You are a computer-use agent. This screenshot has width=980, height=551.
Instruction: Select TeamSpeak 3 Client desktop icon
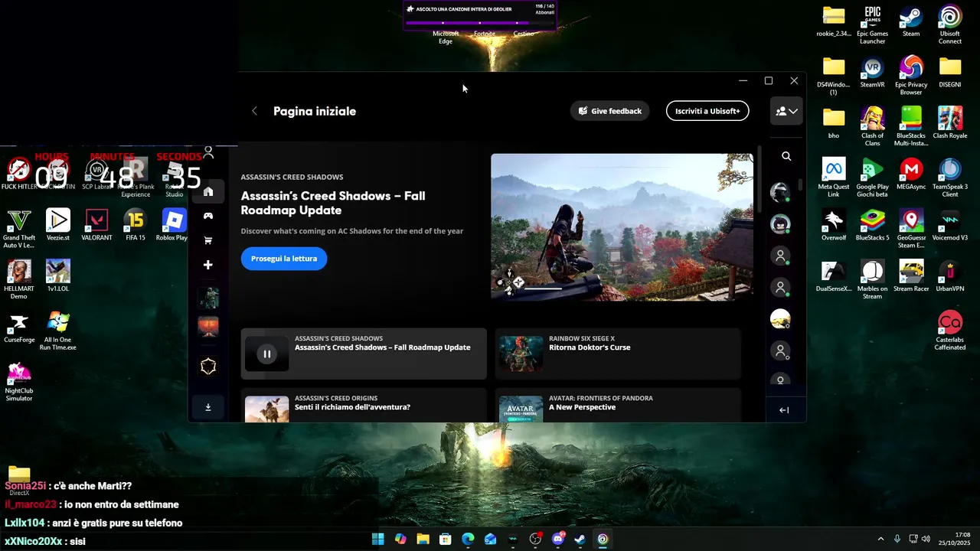point(950,178)
